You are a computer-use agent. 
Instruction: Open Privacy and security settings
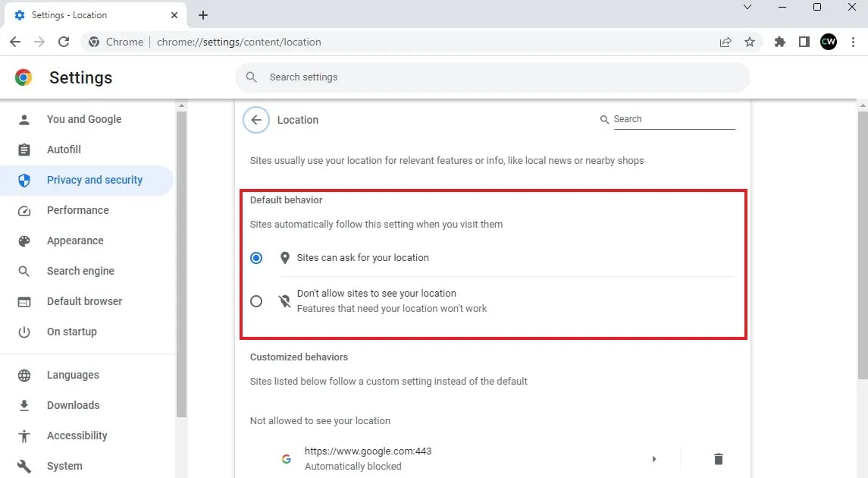(94, 180)
